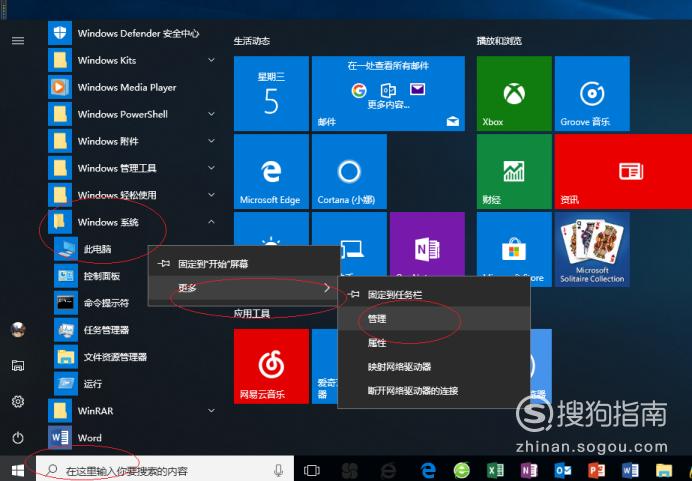This screenshot has width=692, height=481.
Task: Click the user account avatar
Action: click(18, 330)
